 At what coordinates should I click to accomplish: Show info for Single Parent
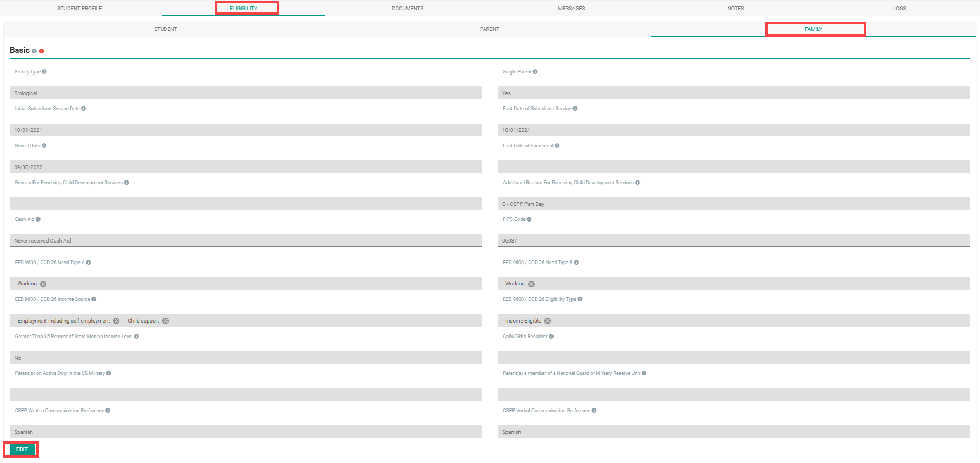coord(535,72)
